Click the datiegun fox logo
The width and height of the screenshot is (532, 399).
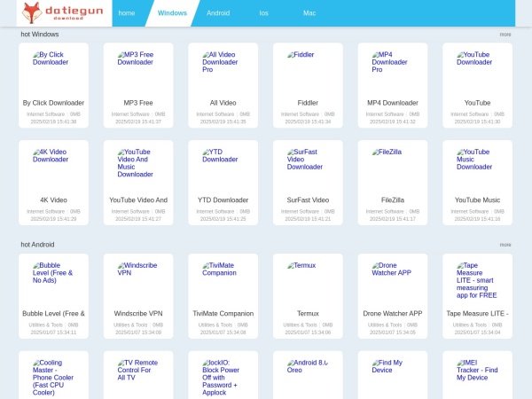pos(62,12)
